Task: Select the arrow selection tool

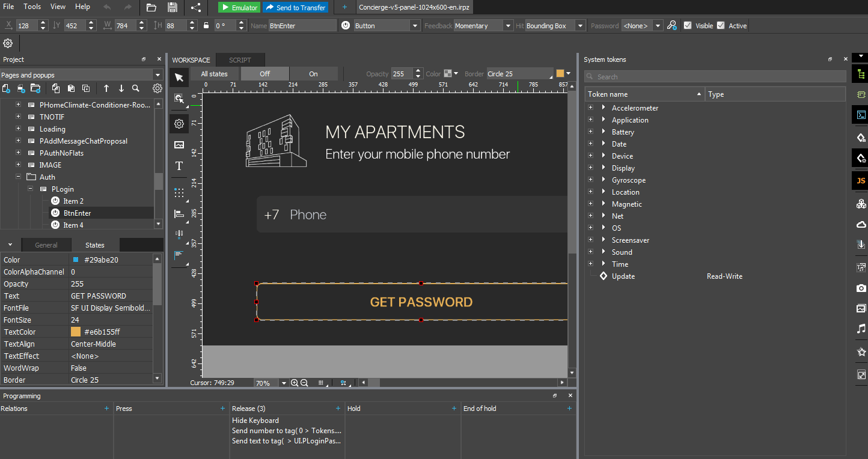Action: point(179,78)
